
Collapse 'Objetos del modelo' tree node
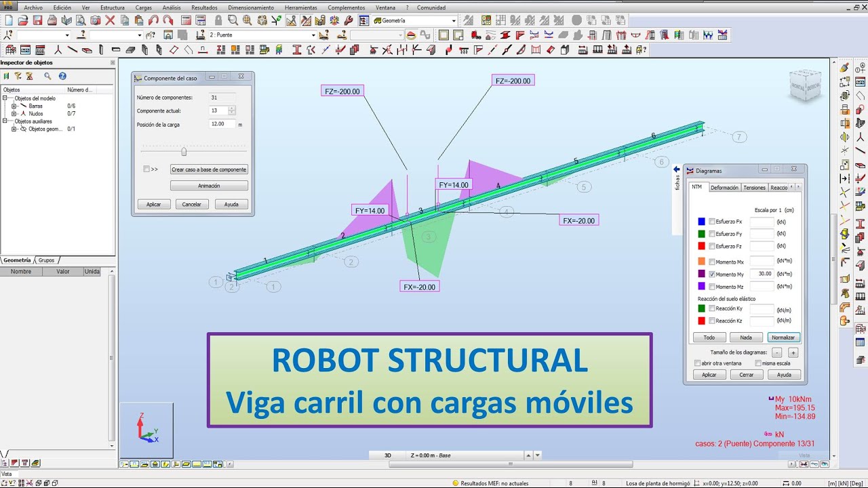[5, 98]
